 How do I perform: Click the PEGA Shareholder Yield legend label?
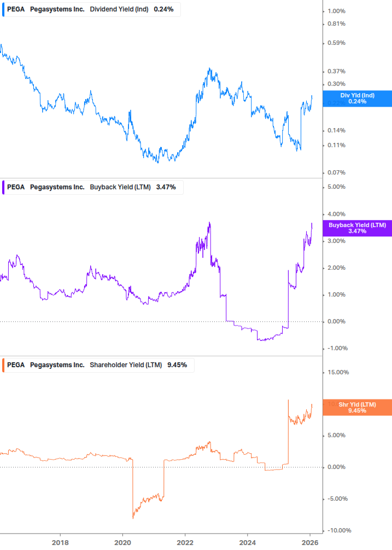(x=97, y=365)
